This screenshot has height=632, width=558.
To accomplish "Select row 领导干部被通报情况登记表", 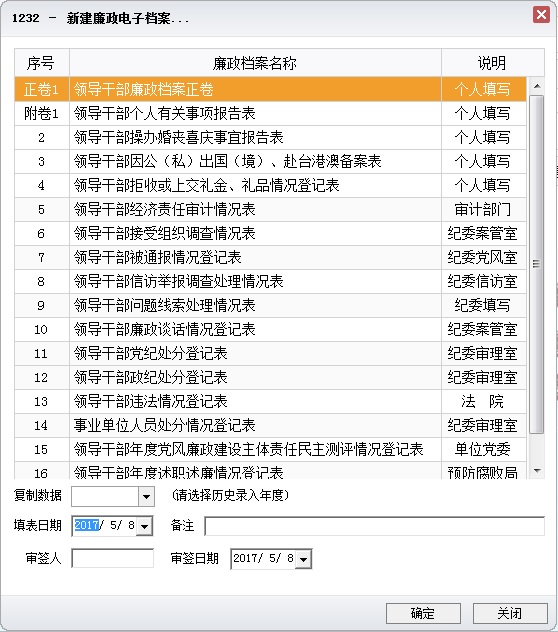I will (x=270, y=257).
